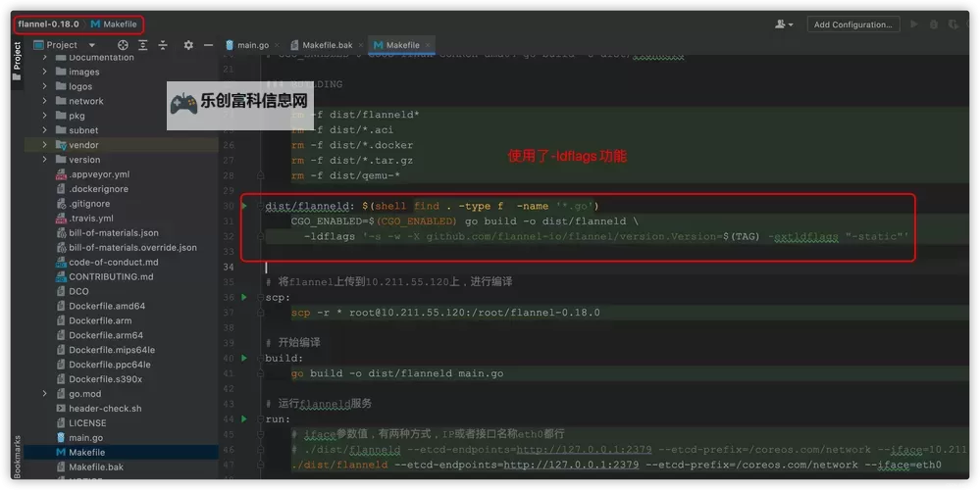The height and width of the screenshot is (490, 980).
Task: Hide the Project panel with minus icon
Action: pyautogui.click(x=208, y=45)
